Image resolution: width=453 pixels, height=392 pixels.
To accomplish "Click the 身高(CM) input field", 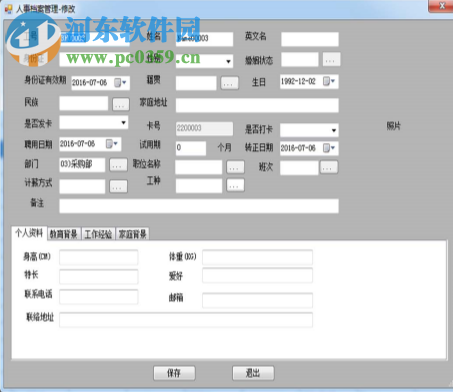I will pos(99,257).
